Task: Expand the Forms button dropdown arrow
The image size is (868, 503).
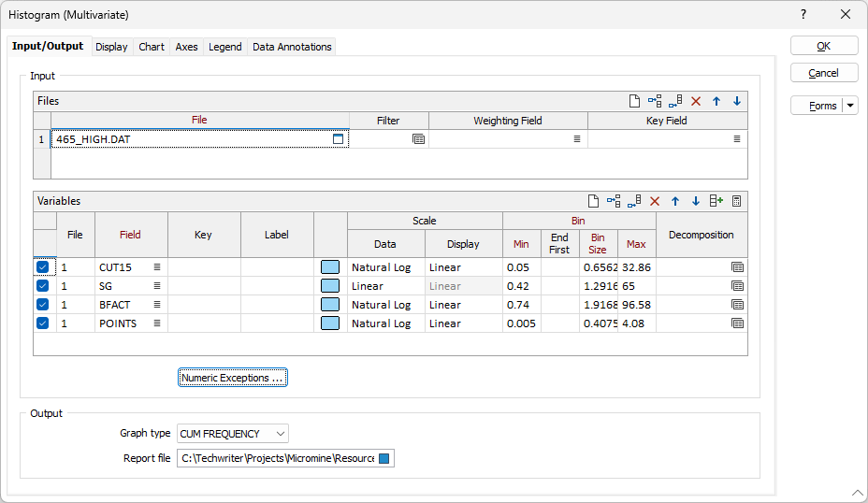Action: click(850, 106)
